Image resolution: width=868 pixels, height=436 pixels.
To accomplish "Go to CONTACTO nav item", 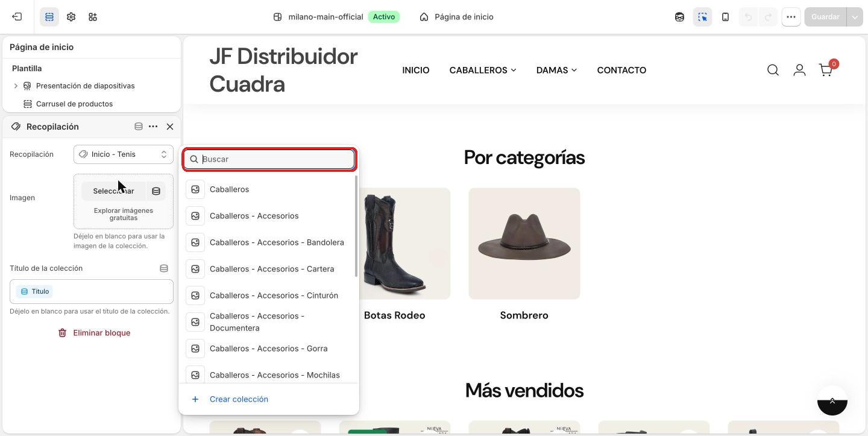I will point(621,70).
